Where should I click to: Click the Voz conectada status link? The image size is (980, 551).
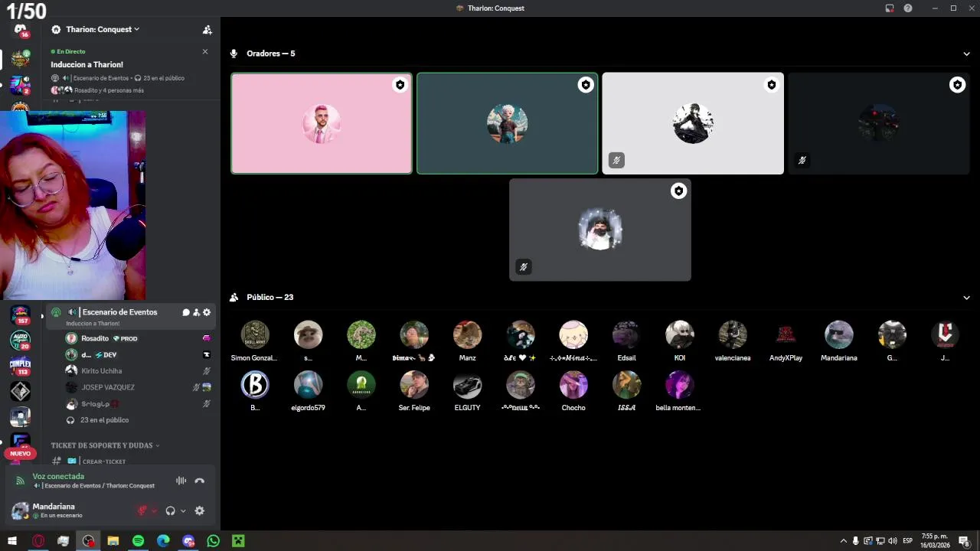coord(58,476)
